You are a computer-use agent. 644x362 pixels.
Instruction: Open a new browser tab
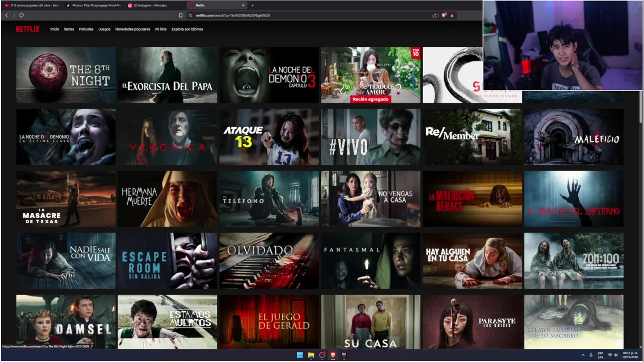[253, 6]
